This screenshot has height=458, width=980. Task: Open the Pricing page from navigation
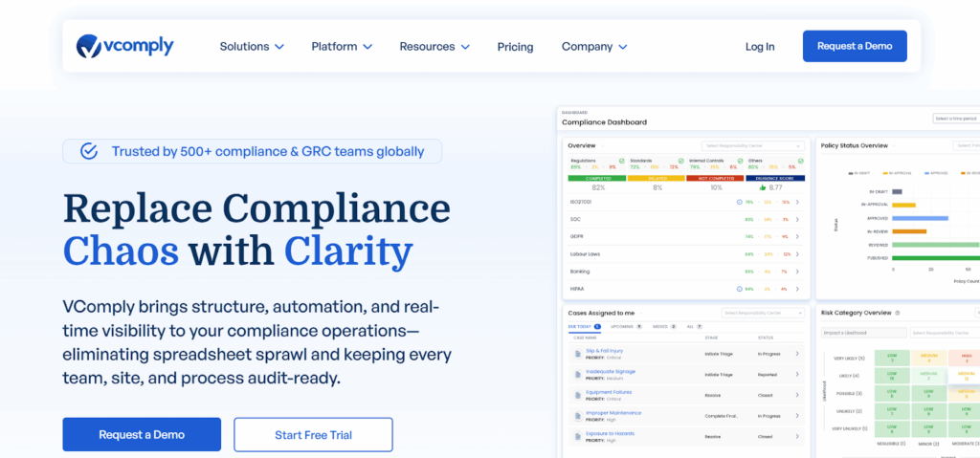coord(515,47)
